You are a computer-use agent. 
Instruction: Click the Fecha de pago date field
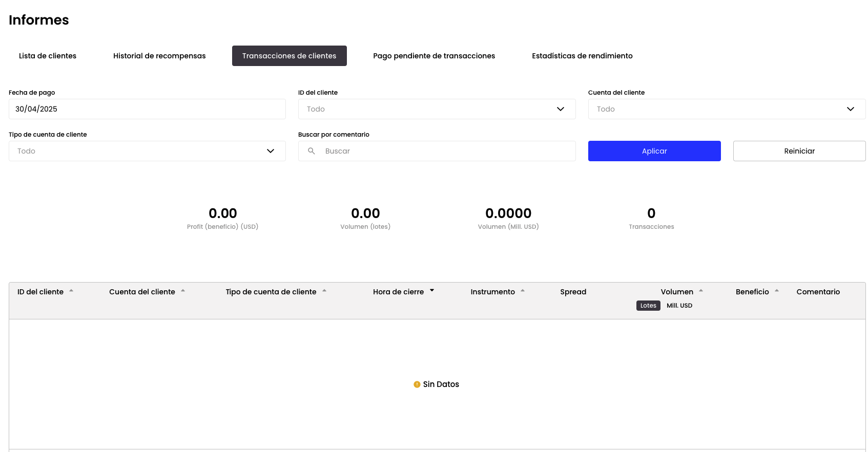click(x=147, y=109)
